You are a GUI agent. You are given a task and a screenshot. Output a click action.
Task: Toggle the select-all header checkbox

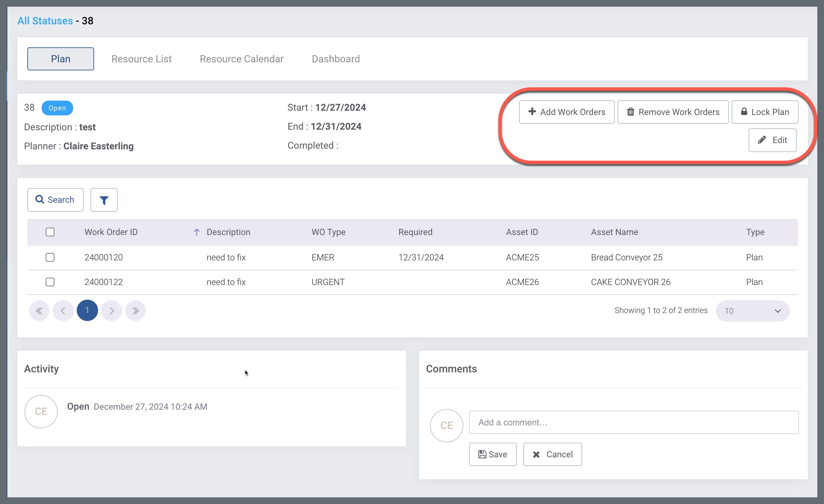pyautogui.click(x=50, y=232)
